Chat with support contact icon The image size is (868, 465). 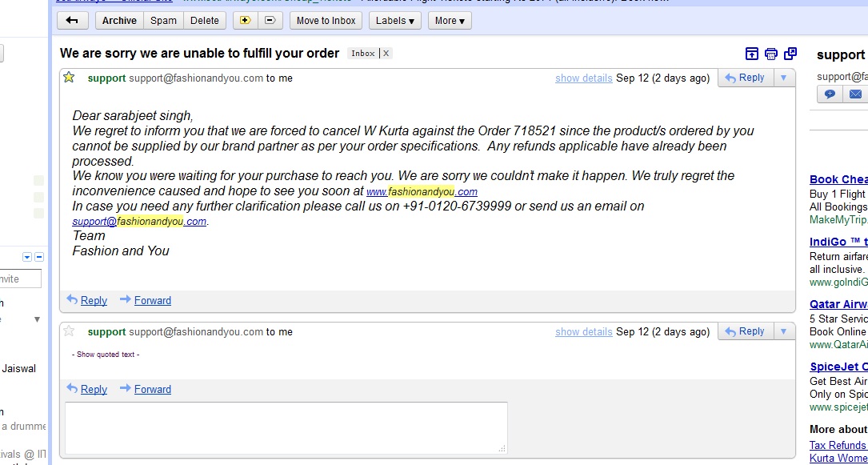click(830, 94)
